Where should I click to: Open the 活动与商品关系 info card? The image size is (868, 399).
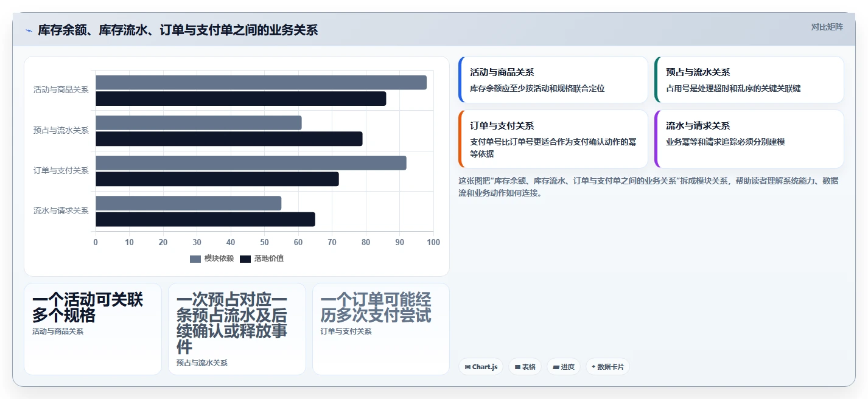553,80
